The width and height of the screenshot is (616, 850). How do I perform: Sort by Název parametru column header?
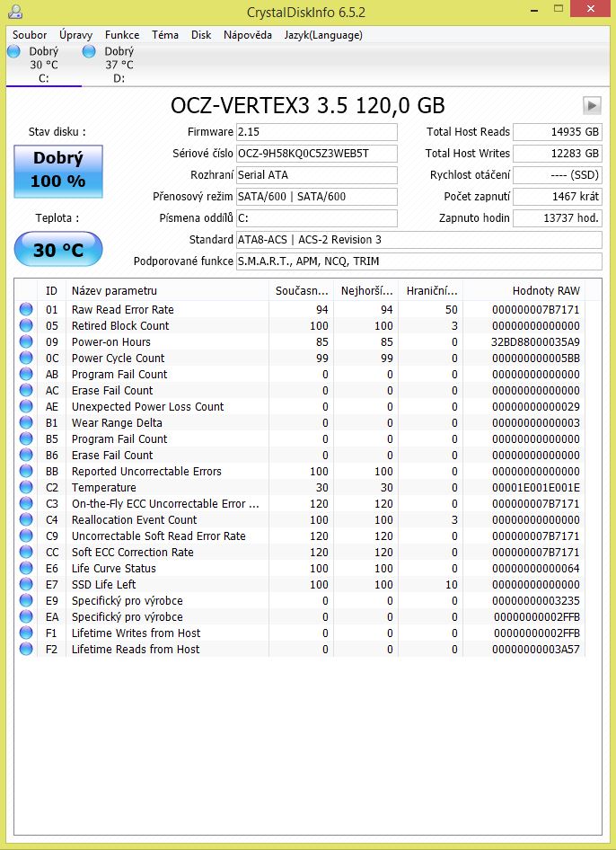coord(167,290)
